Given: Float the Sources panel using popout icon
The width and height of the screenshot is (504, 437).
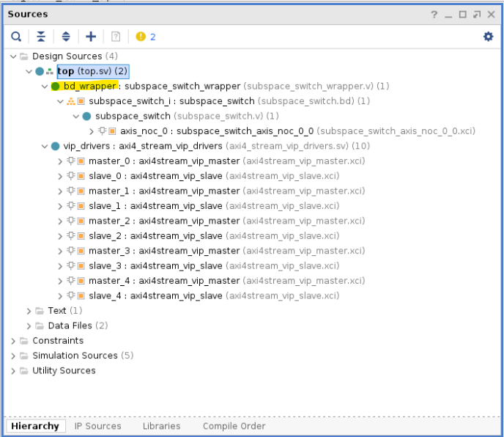Looking at the screenshot, I should click(477, 15).
